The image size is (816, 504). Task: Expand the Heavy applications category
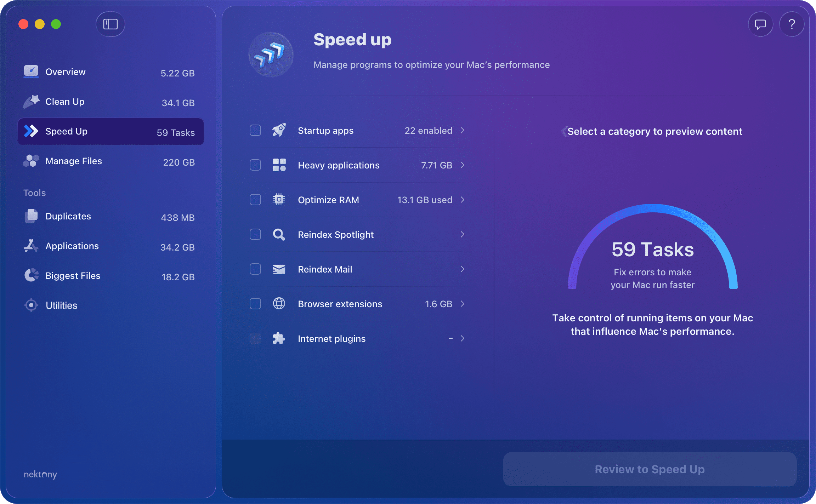pyautogui.click(x=463, y=165)
